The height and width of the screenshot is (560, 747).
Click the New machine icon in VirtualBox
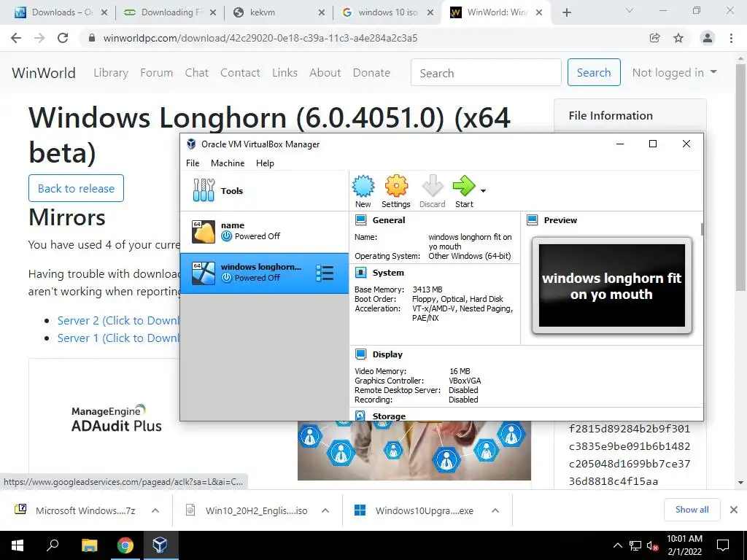pyautogui.click(x=363, y=186)
